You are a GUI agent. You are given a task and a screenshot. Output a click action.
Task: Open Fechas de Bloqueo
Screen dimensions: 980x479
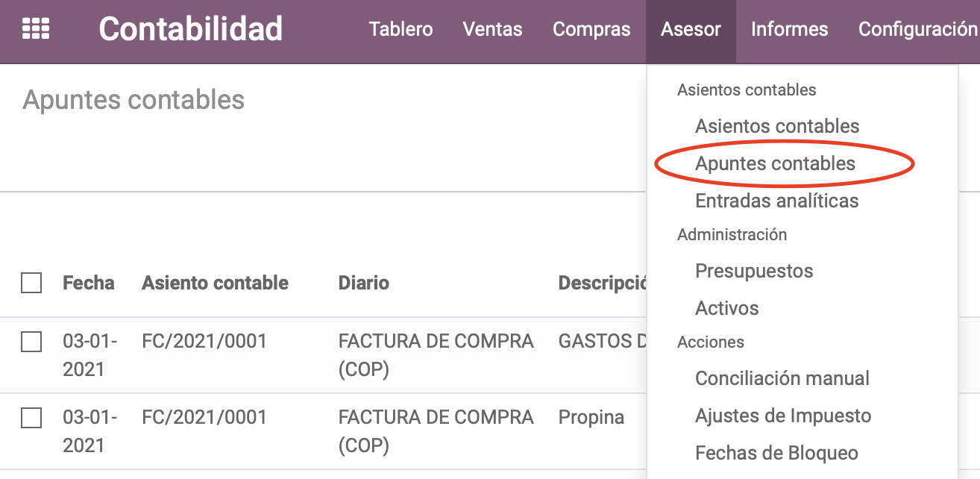point(776,453)
